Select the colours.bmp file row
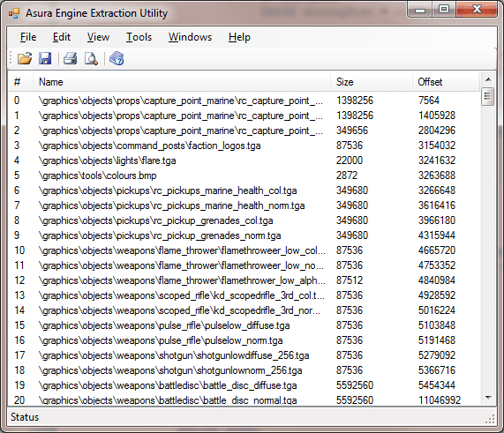The image size is (504, 433). pyautogui.click(x=244, y=175)
